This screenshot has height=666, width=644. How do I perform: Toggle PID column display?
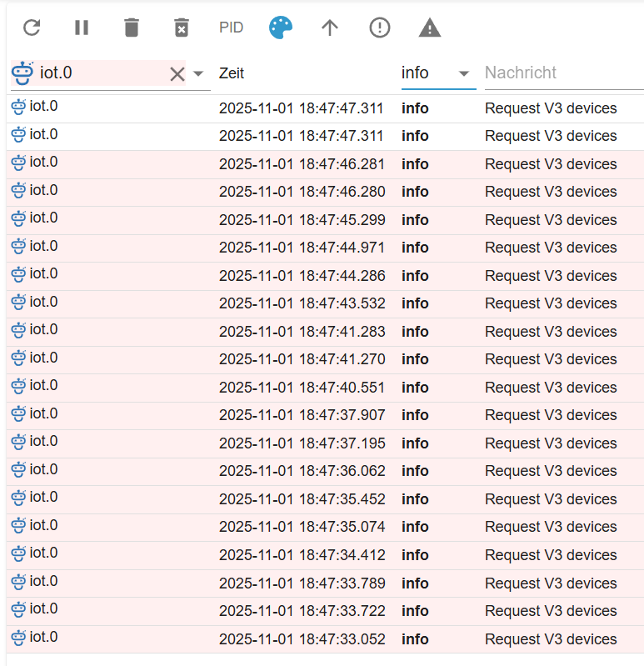pyautogui.click(x=232, y=28)
